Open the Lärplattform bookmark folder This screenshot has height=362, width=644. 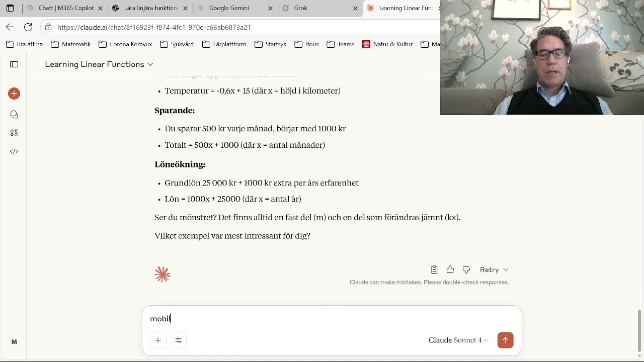point(224,44)
